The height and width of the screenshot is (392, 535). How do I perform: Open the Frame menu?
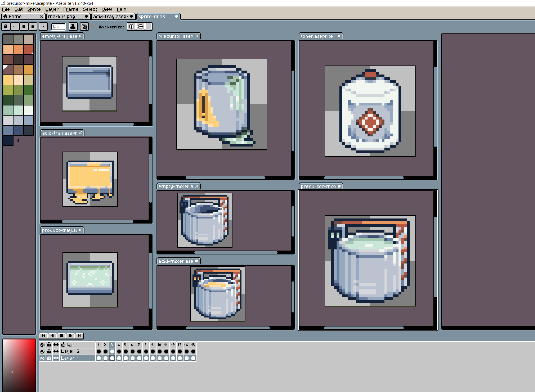71,9
